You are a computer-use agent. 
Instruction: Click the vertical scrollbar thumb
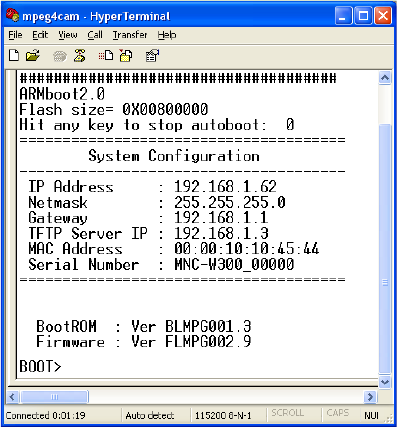coord(385,248)
